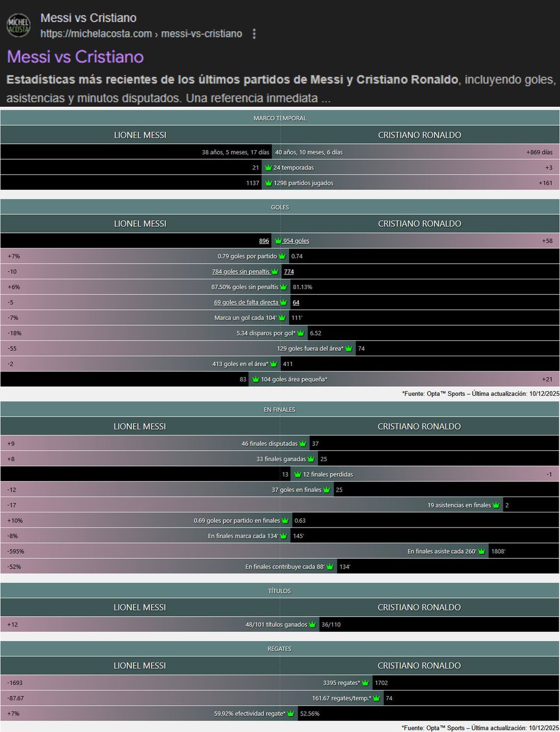Click the -595% difference value
This screenshot has height=732, width=560.
(x=16, y=551)
